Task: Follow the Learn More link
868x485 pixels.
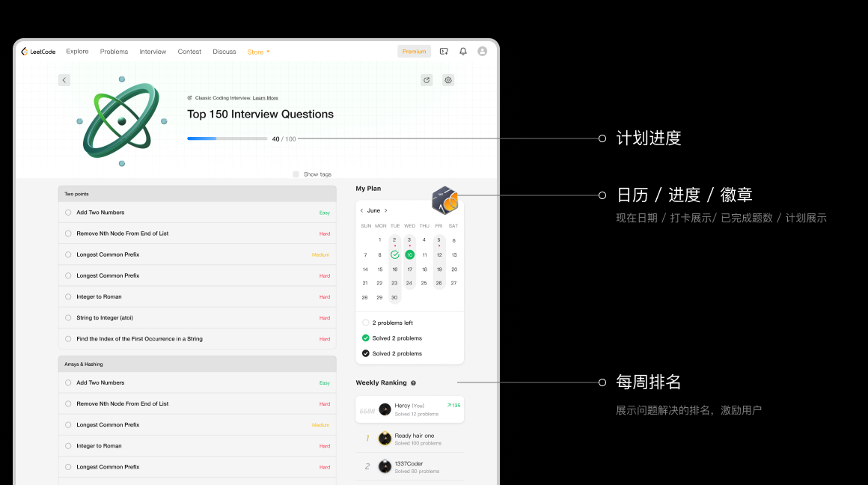Action: coord(265,98)
